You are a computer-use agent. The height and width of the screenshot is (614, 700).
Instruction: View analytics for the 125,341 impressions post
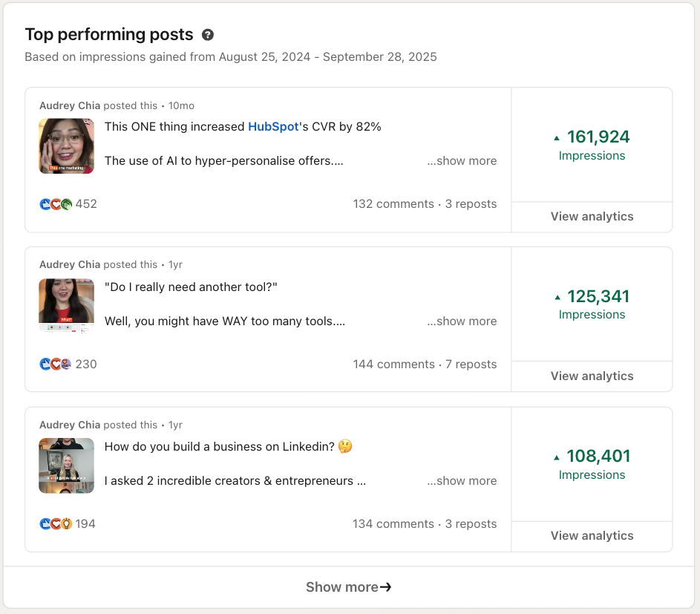[592, 376]
